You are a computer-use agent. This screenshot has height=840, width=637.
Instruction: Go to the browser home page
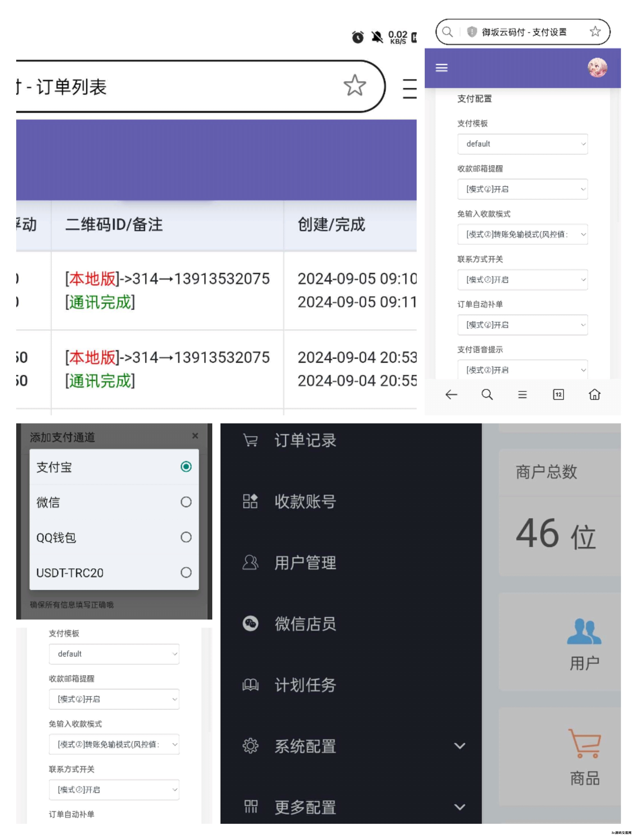[595, 395]
